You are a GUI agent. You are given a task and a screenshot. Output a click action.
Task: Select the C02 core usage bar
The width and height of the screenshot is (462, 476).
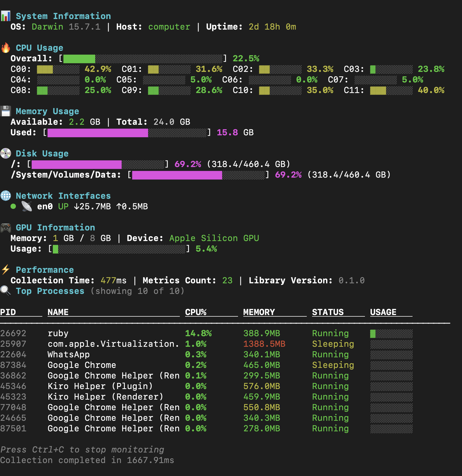coord(280,69)
